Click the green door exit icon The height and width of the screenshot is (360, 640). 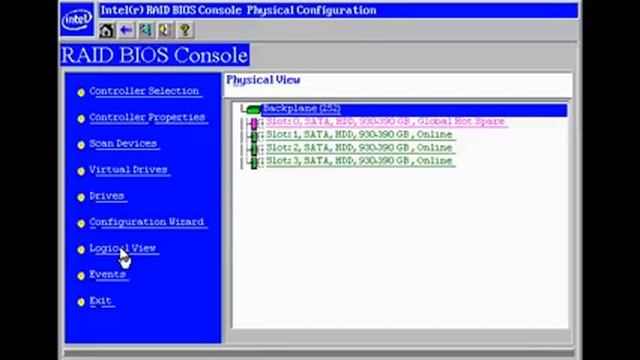click(x=146, y=31)
